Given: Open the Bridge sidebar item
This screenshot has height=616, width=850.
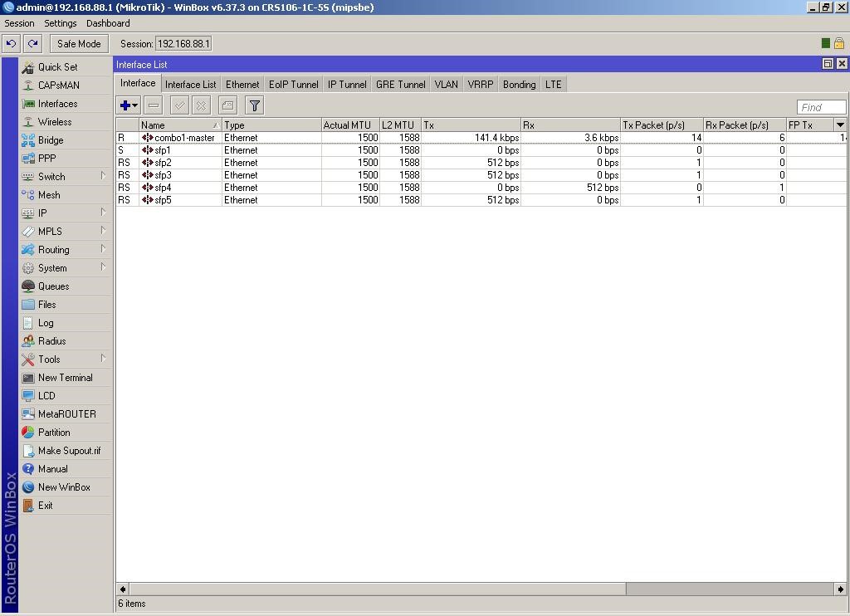Looking at the screenshot, I should tap(51, 140).
